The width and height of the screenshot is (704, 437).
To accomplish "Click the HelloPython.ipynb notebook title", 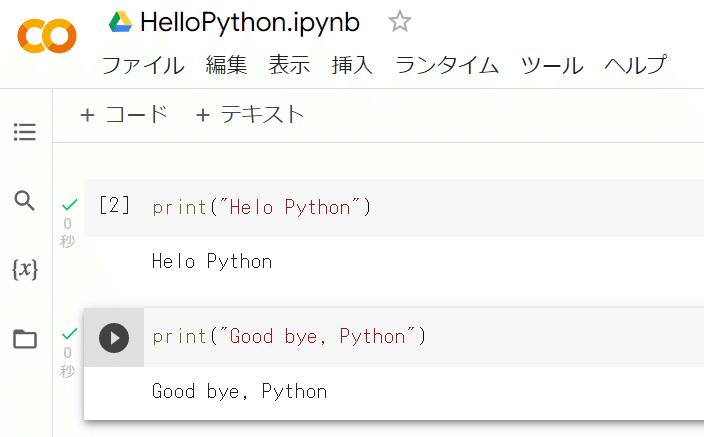I will coord(250,22).
